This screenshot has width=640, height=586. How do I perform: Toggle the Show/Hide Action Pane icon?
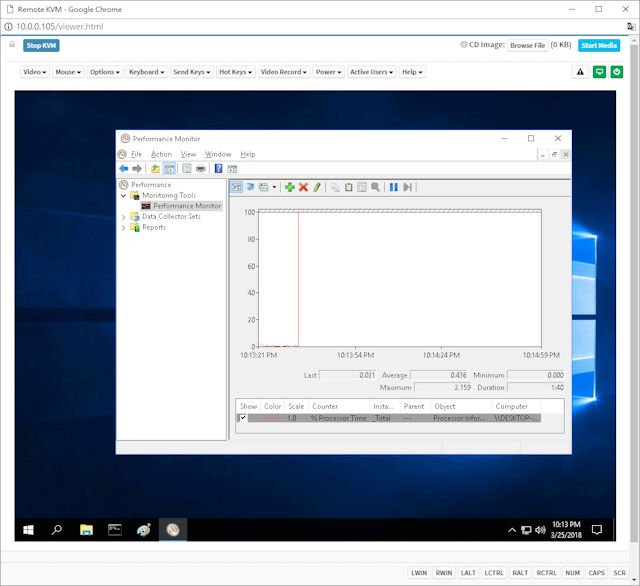232,169
